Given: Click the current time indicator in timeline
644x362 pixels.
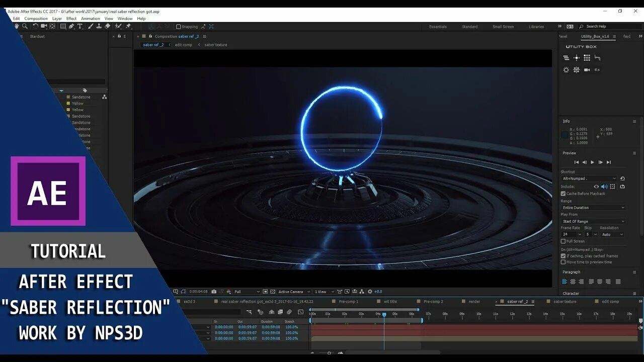Looking at the screenshot, I should (x=384, y=315).
